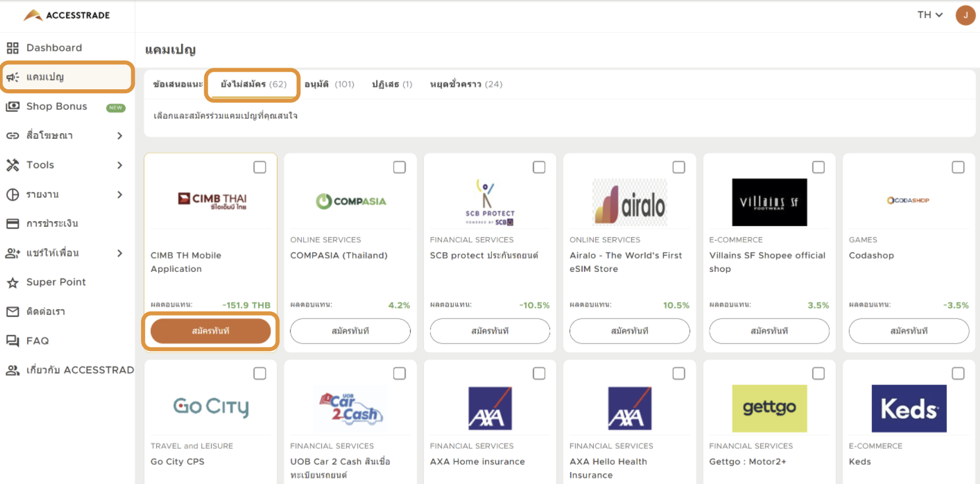Viewport: 980px width, 484px height.
Task: Open the TH language dropdown
Action: 930,15
